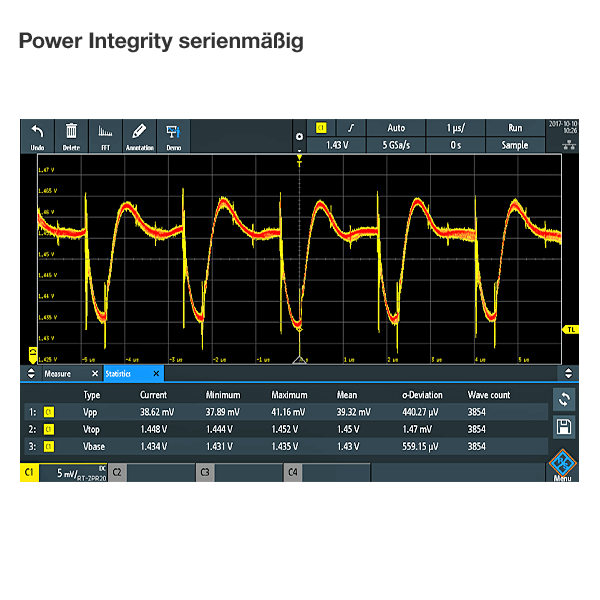Close the Statistics tab

(x=156, y=373)
